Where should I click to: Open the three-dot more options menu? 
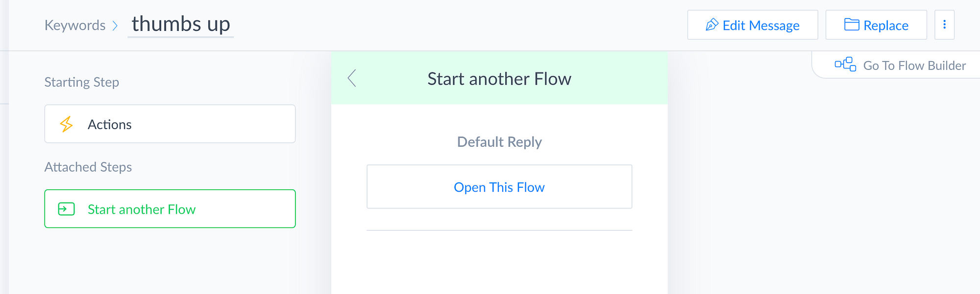click(x=944, y=25)
